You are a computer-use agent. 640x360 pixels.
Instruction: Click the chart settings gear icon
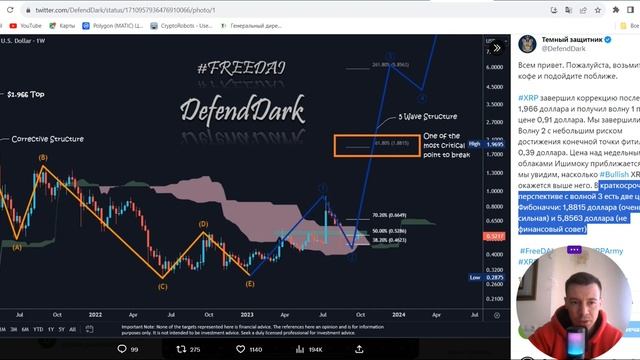(x=497, y=315)
